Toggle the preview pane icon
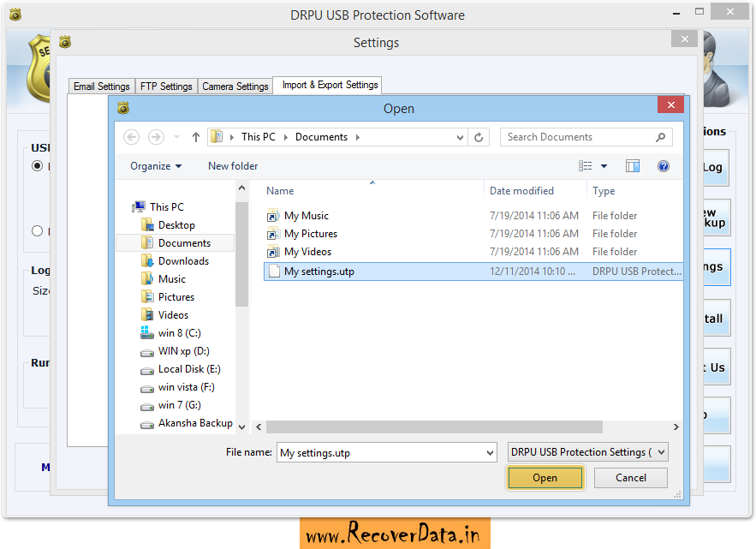The image size is (756, 549). click(x=633, y=166)
